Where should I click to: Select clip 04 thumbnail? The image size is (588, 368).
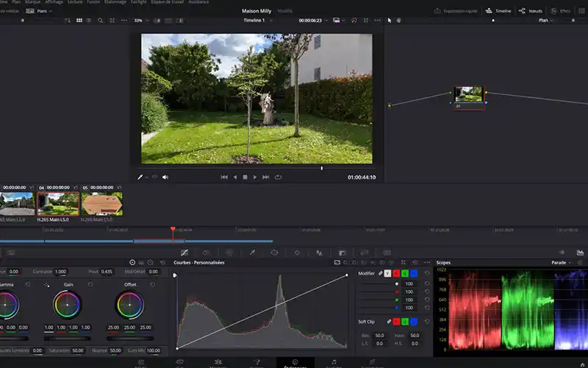pos(58,204)
